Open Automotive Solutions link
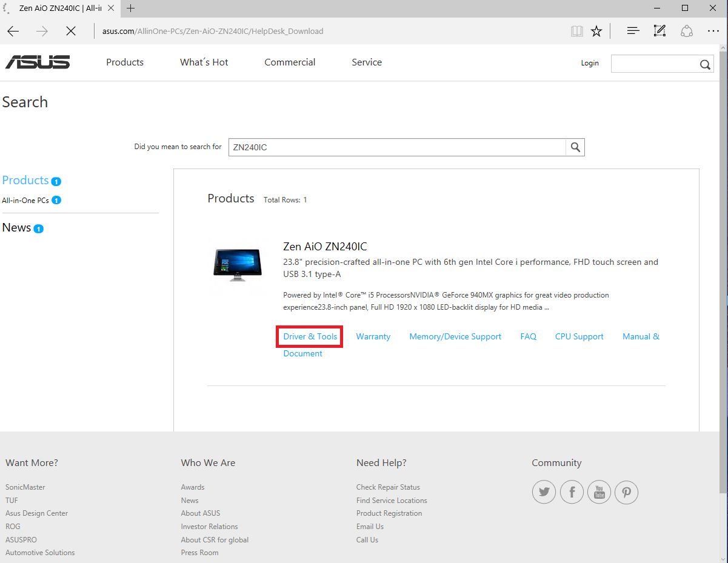This screenshot has width=728, height=563. (x=40, y=553)
